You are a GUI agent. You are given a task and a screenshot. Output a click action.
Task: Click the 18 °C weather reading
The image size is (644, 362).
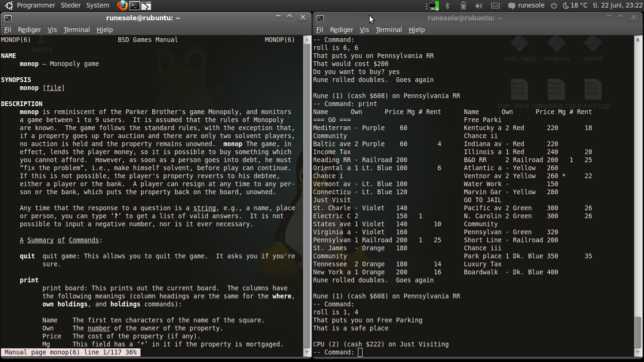pyautogui.click(x=579, y=6)
